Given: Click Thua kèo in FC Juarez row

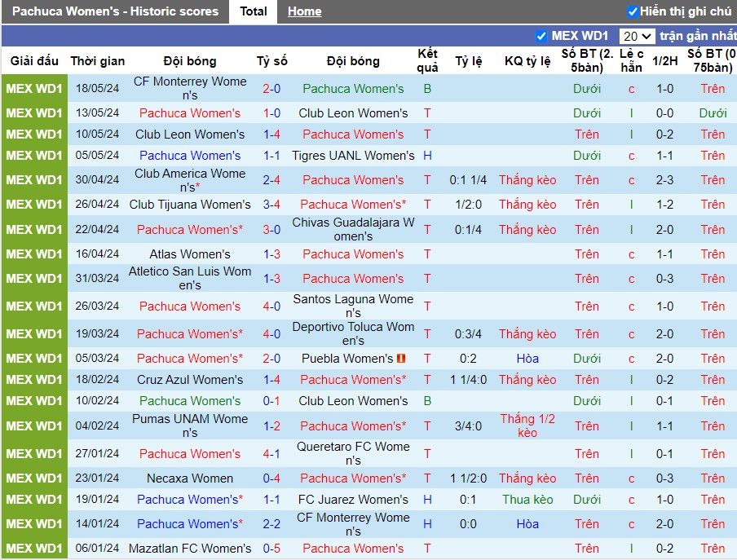Looking at the screenshot, I should pos(527,500).
